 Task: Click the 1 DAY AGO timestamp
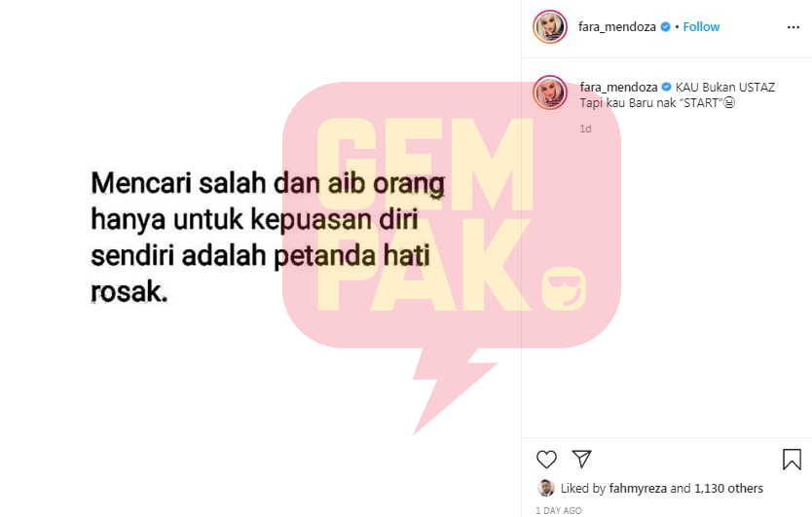coord(558,511)
